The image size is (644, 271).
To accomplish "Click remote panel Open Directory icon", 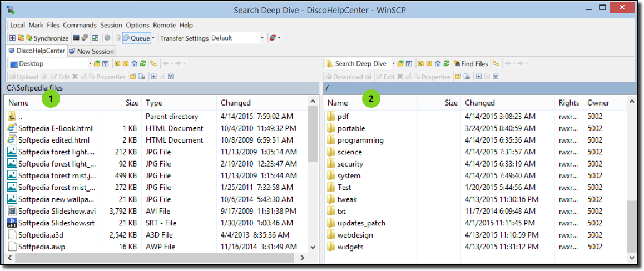I will (x=400, y=63).
